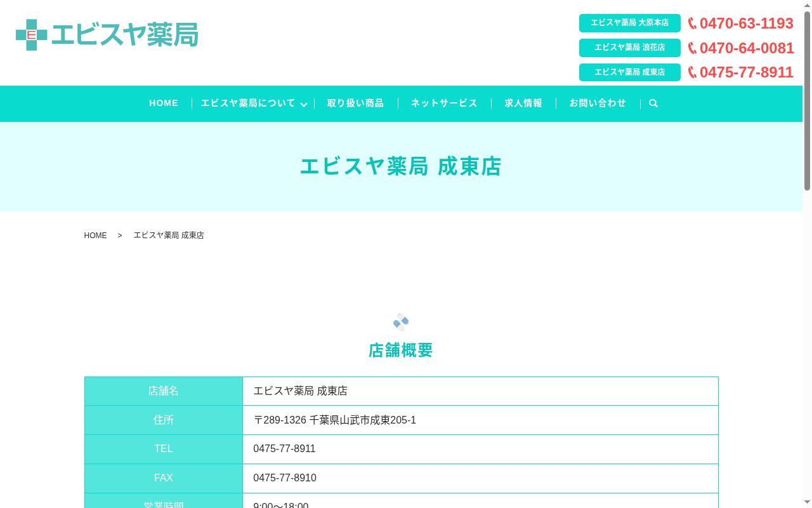Click phone icon beside 0470-64-0081
Screen dimensions: 812x508
point(692,48)
